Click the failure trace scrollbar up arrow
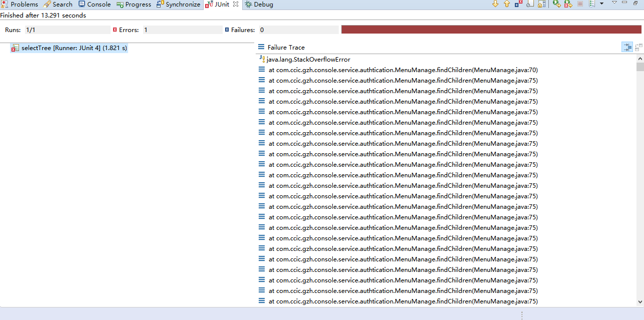The image size is (644, 320). tap(640, 59)
